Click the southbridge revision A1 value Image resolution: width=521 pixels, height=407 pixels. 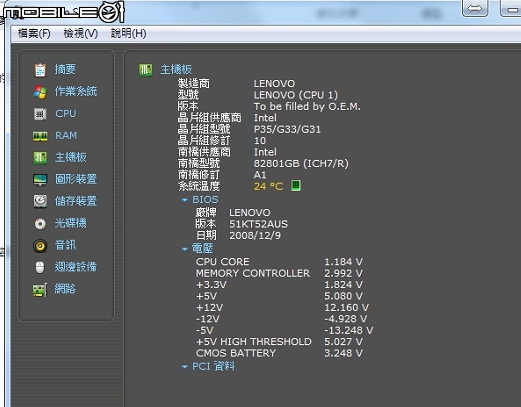click(260, 175)
